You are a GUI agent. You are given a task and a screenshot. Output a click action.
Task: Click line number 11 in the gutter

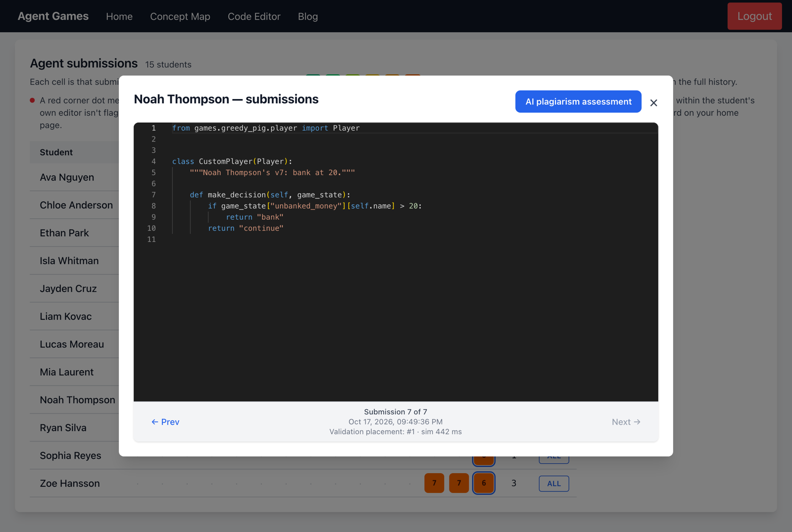tap(151, 240)
